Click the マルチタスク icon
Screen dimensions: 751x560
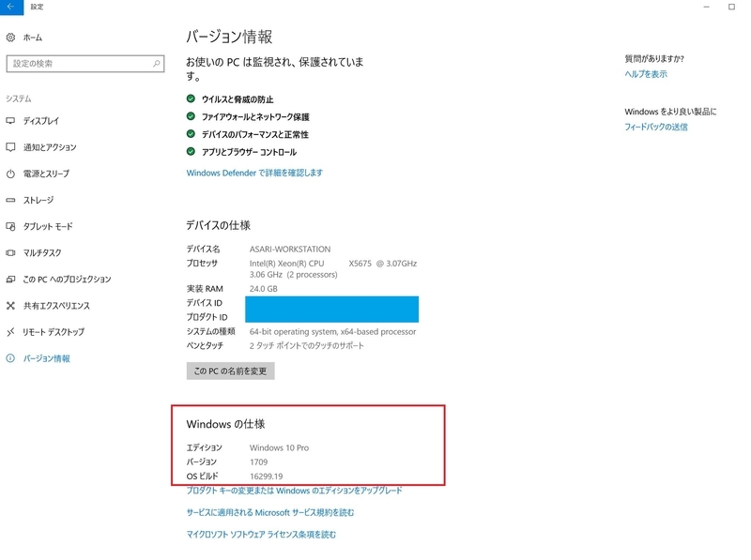[x=10, y=252]
